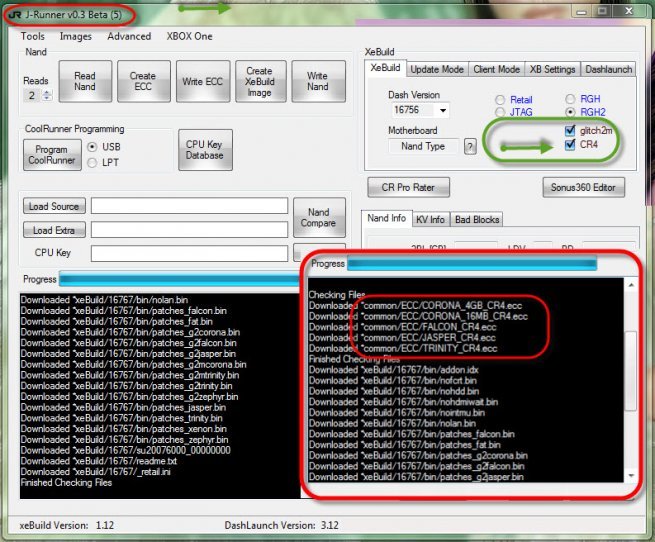Select the USB radio option
The width and height of the screenshot is (655, 542).
pyautogui.click(x=92, y=147)
